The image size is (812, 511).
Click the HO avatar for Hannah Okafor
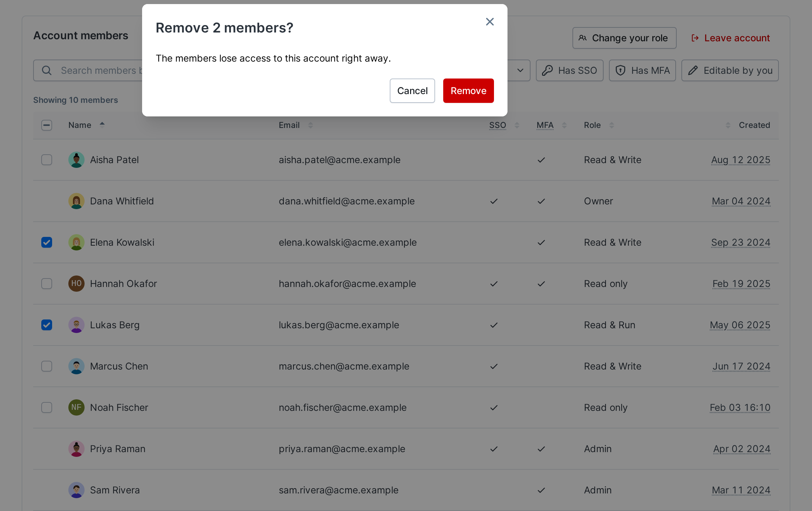(76, 284)
